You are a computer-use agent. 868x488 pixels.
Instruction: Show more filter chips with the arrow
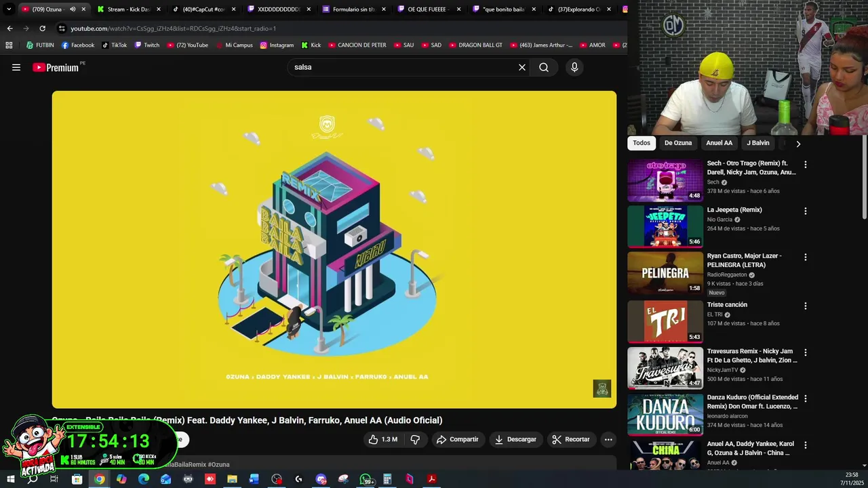coord(798,144)
